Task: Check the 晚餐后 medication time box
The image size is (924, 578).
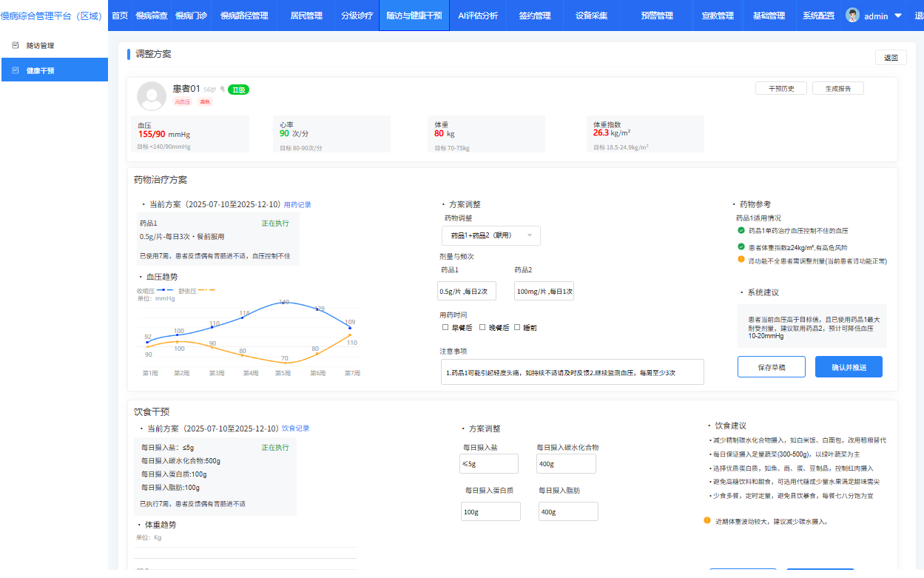Action: click(482, 327)
